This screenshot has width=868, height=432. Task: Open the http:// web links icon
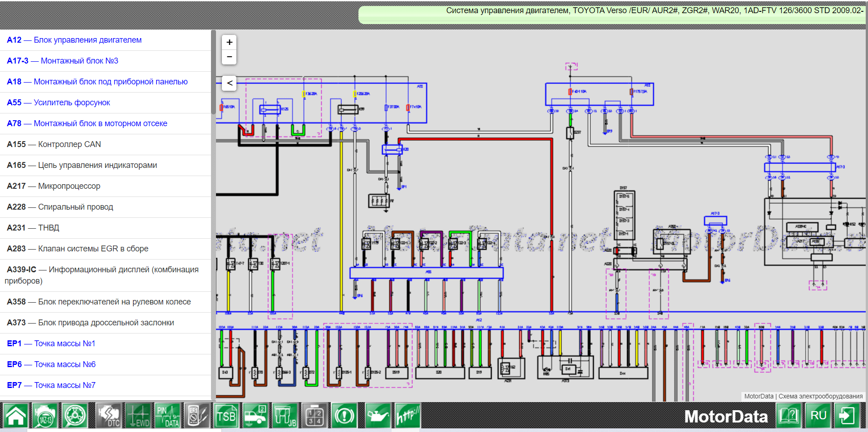(x=407, y=416)
